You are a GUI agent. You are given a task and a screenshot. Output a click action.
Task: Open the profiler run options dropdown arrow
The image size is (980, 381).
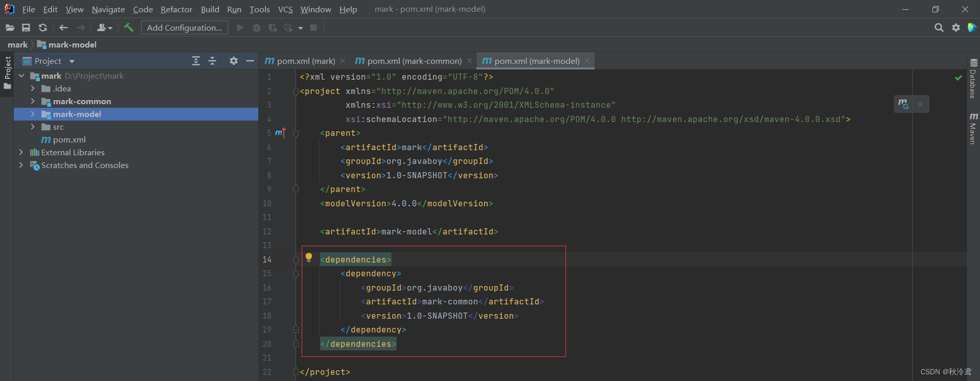click(x=301, y=28)
